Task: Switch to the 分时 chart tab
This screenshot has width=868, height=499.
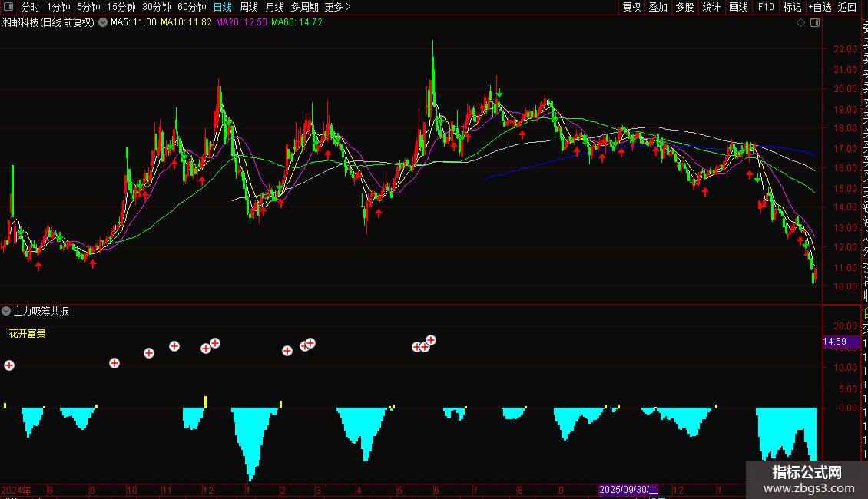Action: coord(30,7)
